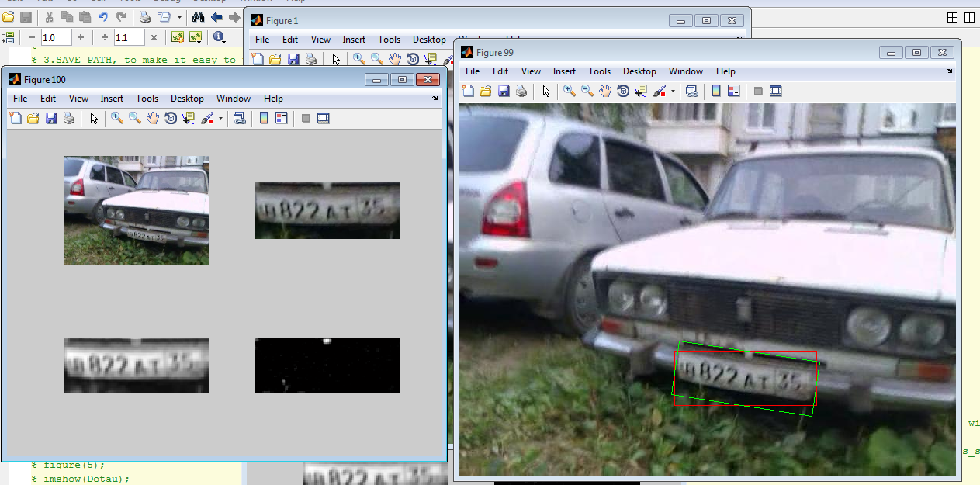Open Brush color dropdown in Figure 99

point(673,91)
